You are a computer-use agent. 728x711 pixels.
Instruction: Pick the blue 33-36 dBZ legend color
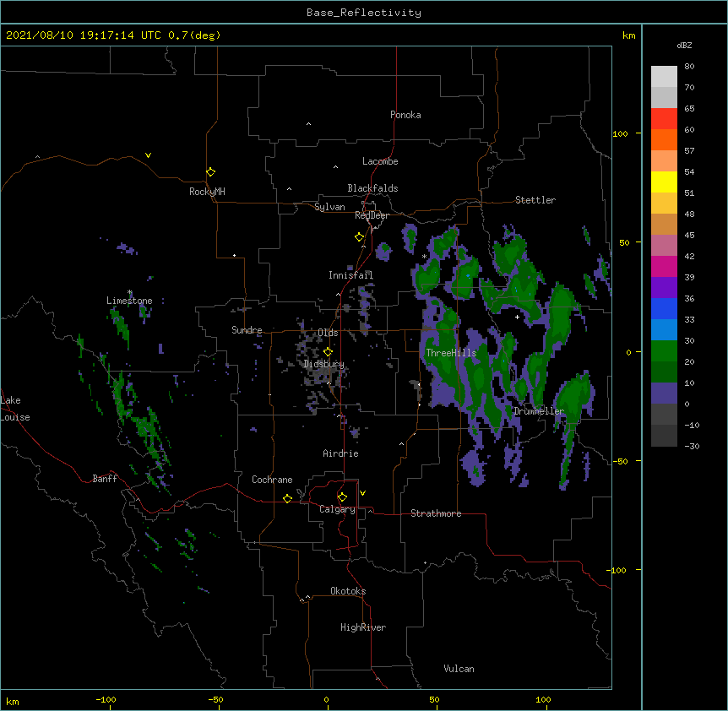[x=664, y=308]
